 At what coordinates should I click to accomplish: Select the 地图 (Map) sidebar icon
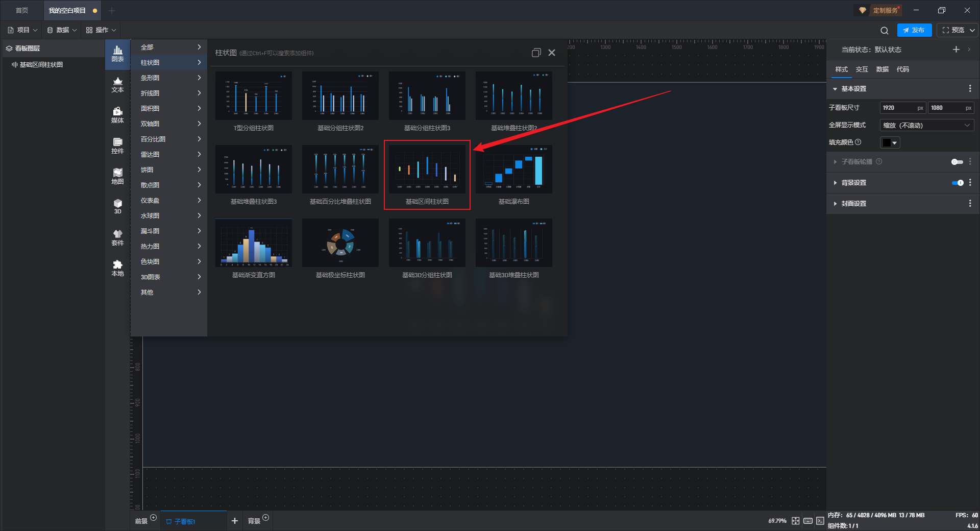pyautogui.click(x=117, y=176)
